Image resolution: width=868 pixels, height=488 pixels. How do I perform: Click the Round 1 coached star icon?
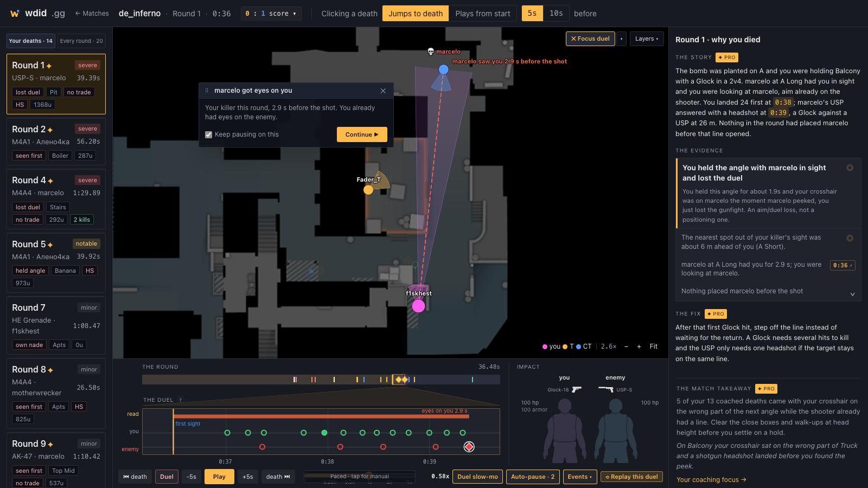(x=49, y=66)
